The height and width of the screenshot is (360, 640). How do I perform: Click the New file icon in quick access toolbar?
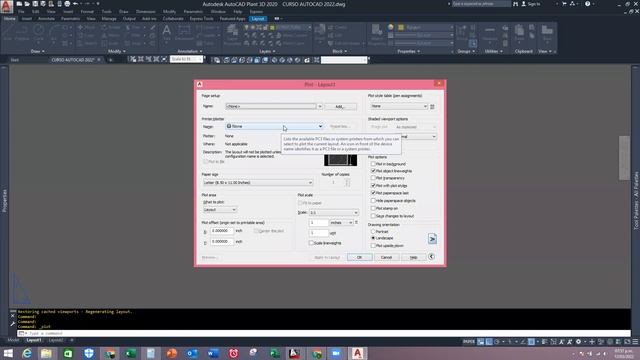(19, 4)
